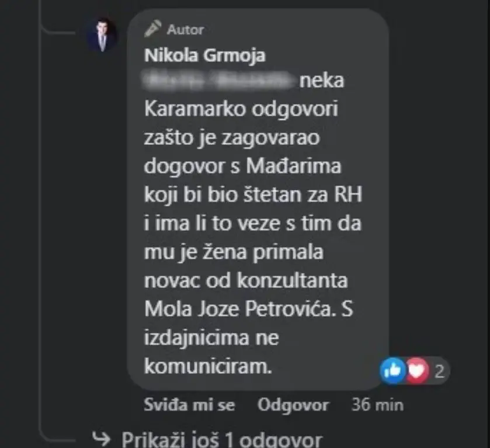The width and height of the screenshot is (490, 448).
Task: Click the word neka after the blurred name
Action: point(322,81)
